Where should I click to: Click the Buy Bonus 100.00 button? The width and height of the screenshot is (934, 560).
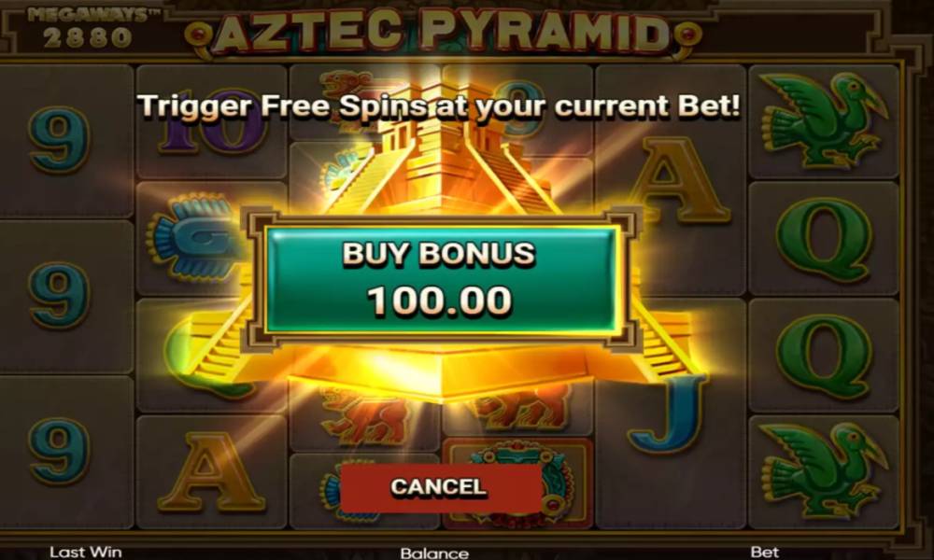click(x=440, y=280)
